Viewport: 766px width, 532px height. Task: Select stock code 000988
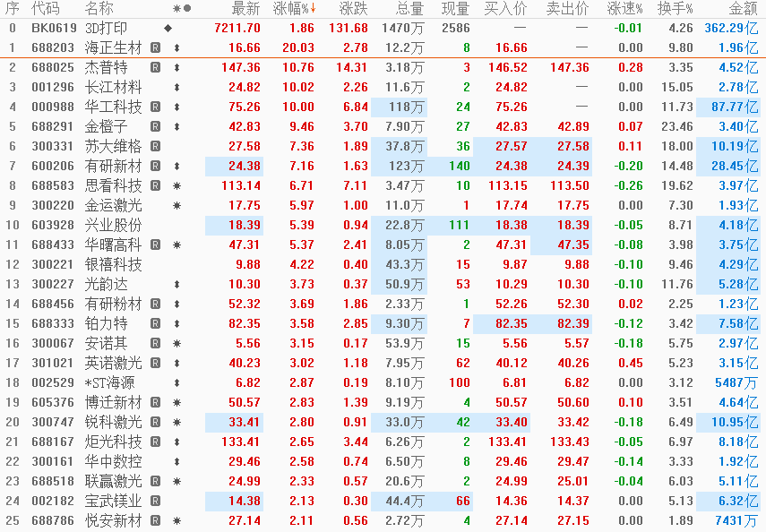pos(53,107)
